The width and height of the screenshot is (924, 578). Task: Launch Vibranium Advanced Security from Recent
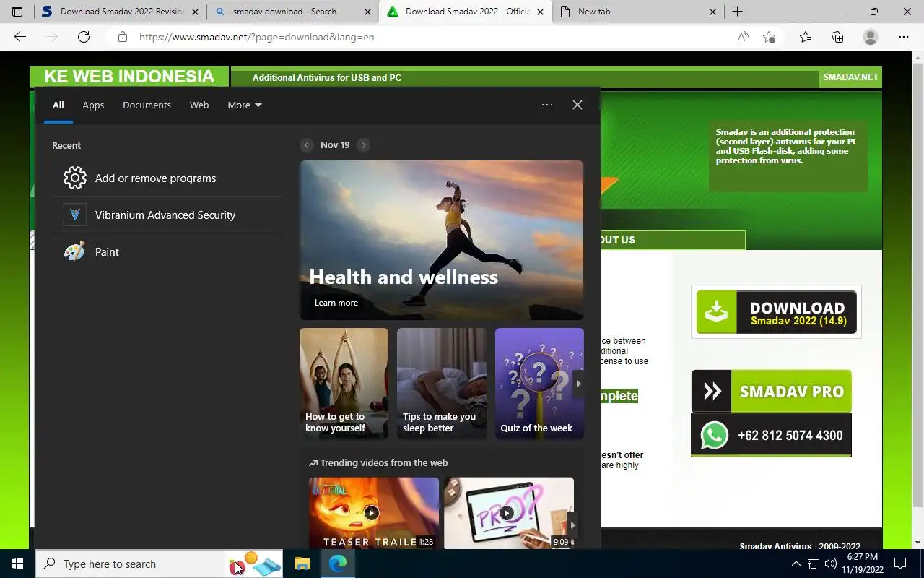pyautogui.click(x=167, y=215)
